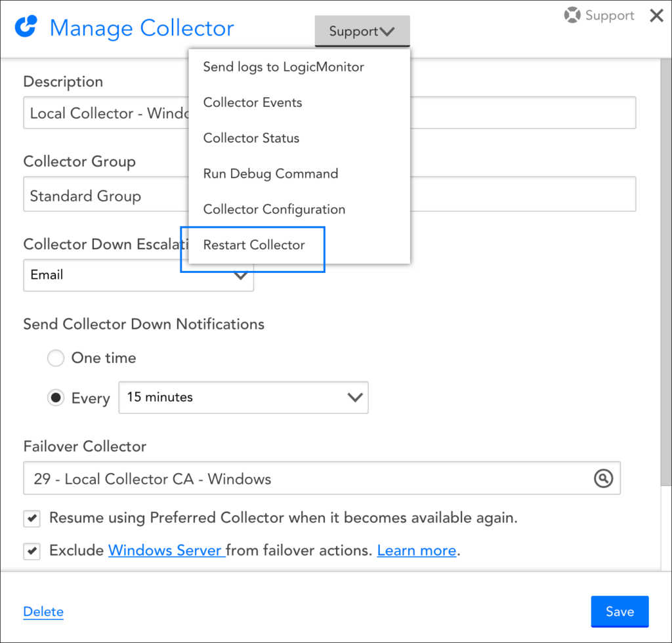
Task: Toggle Exclude Windows Server from failover checkbox
Action: click(x=31, y=551)
